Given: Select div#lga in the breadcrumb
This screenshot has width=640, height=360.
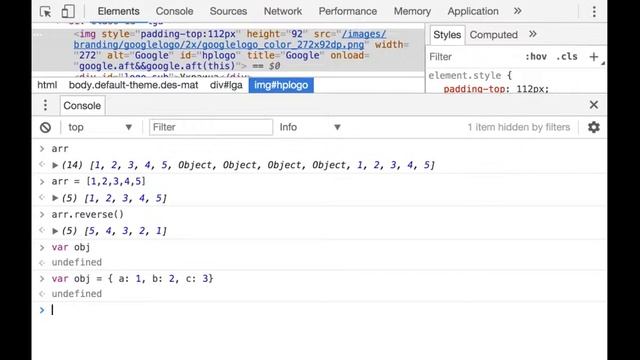Looking at the screenshot, I should (226, 85).
